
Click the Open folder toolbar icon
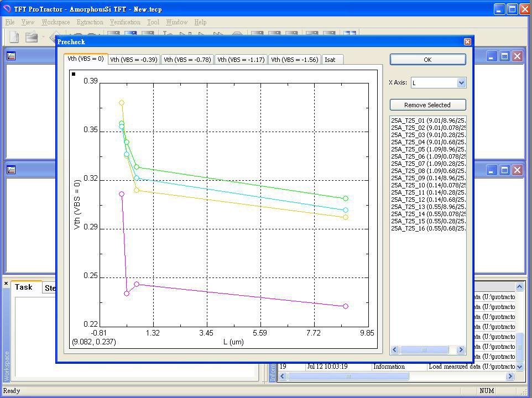pos(32,37)
